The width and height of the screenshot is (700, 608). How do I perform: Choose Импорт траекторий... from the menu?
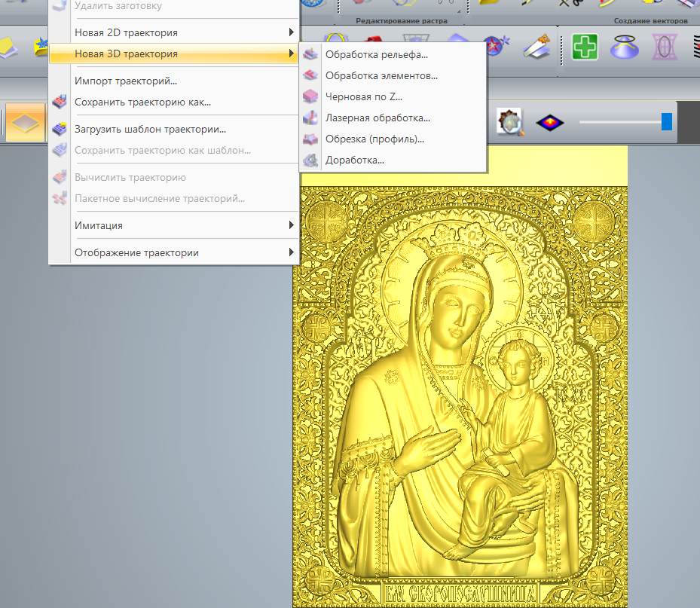tap(173, 81)
